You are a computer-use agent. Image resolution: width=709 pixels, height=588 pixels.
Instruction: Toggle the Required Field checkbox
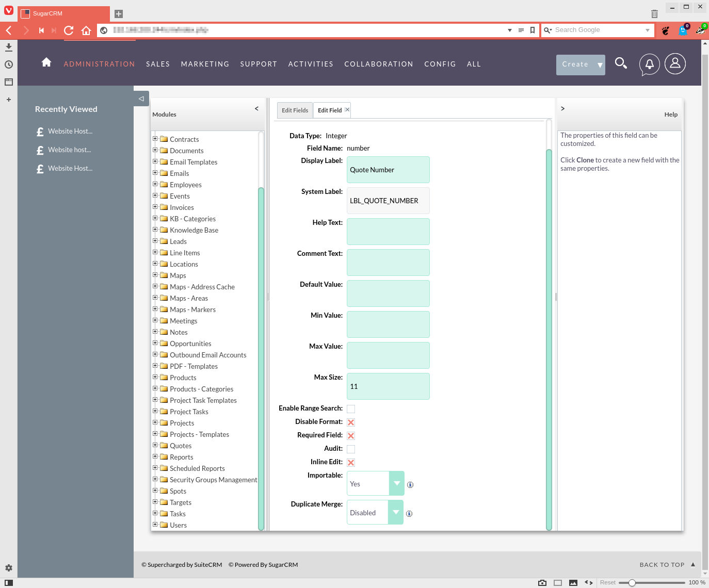pos(351,436)
